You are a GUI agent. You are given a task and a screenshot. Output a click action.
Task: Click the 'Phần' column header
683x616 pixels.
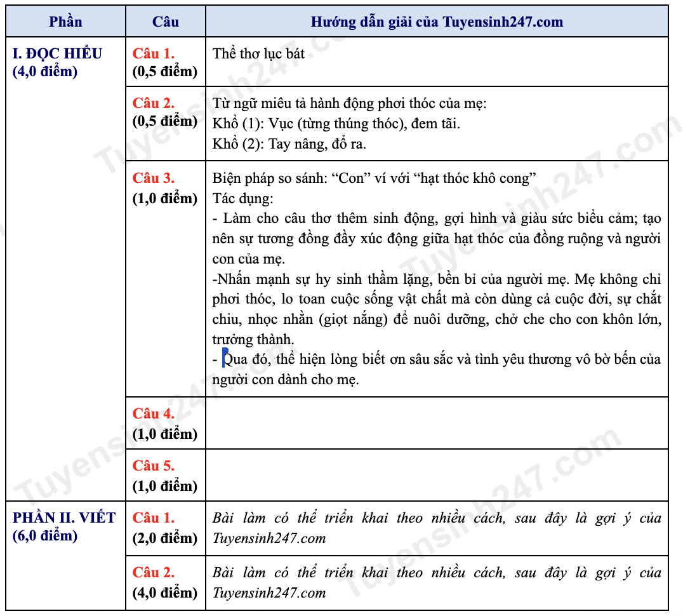65,22
